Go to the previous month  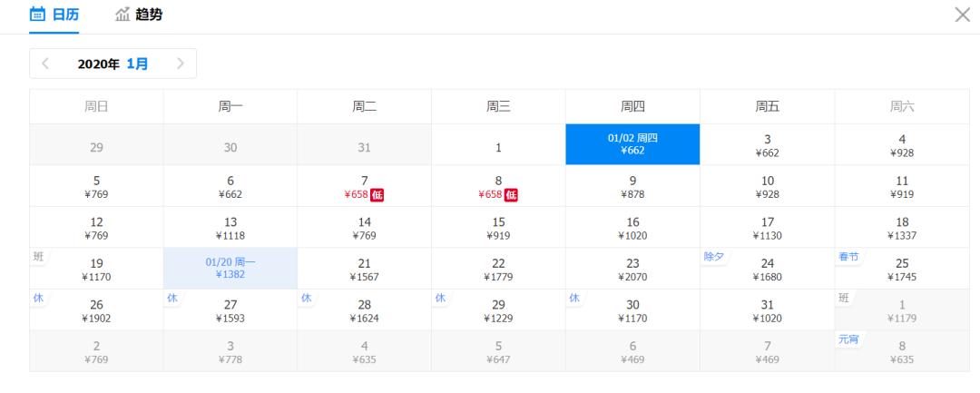tap(45, 64)
